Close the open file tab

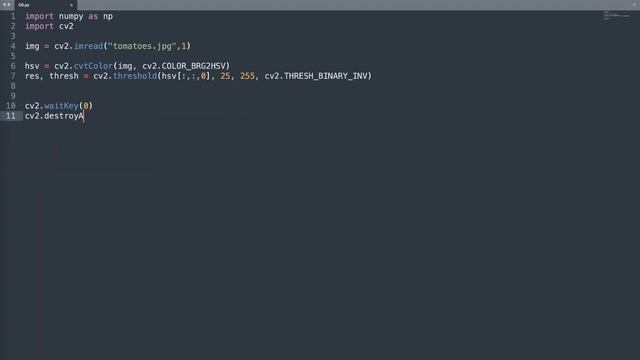(71, 5)
